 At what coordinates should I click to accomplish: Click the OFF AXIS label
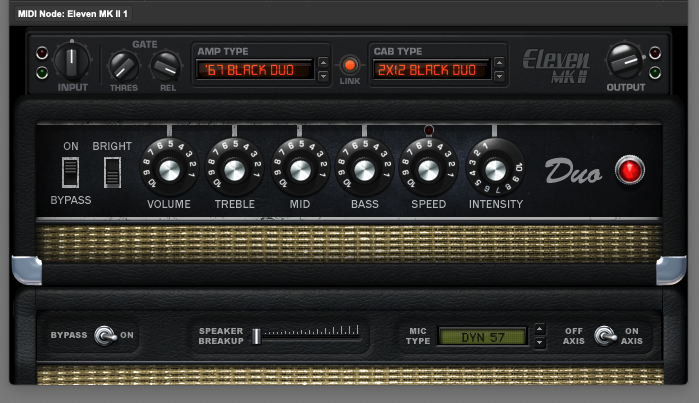[574, 336]
